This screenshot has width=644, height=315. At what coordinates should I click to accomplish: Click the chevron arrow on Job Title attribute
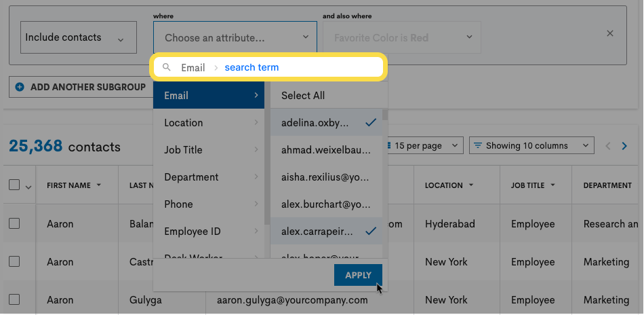click(256, 149)
